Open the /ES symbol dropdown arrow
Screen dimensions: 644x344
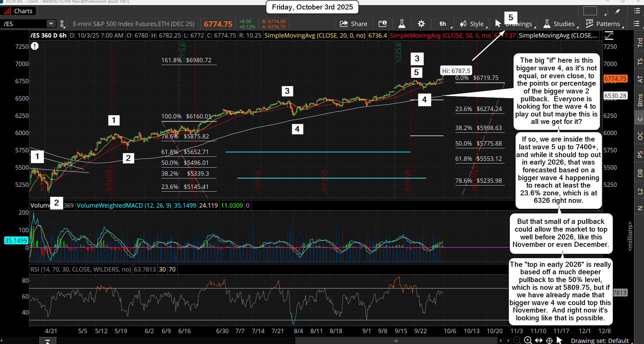[x=51, y=24]
